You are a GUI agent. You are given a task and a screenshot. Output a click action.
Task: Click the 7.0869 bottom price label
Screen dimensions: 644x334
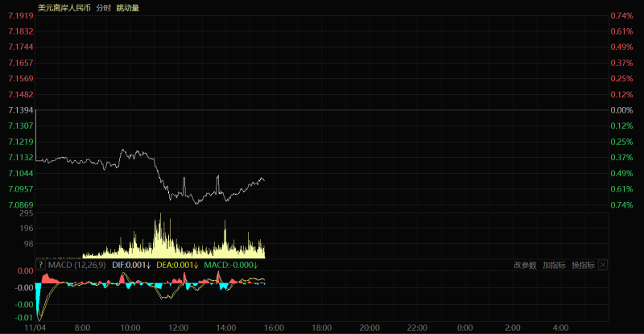[21, 205]
